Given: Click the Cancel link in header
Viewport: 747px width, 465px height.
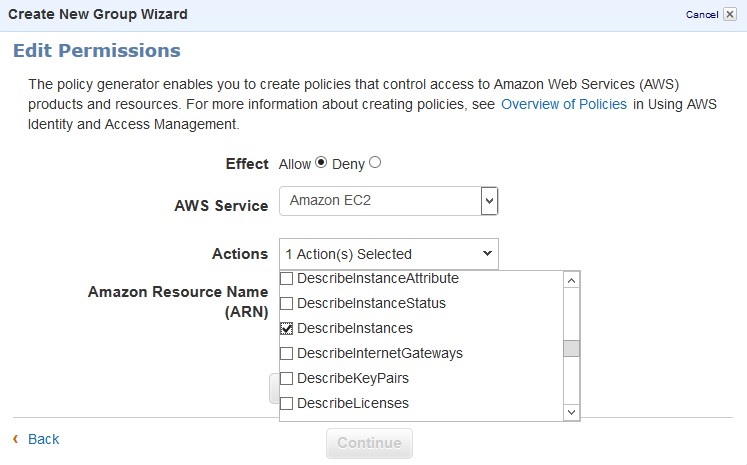Looking at the screenshot, I should [701, 15].
